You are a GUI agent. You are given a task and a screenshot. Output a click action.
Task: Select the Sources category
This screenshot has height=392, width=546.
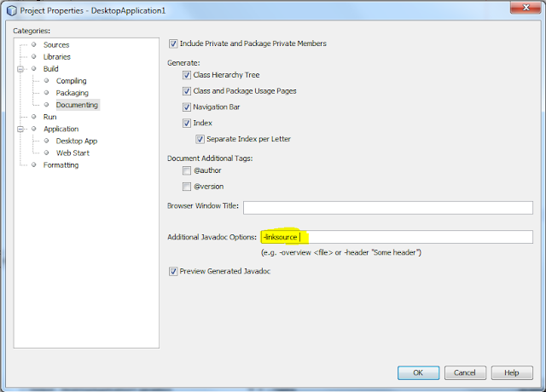[x=56, y=45]
